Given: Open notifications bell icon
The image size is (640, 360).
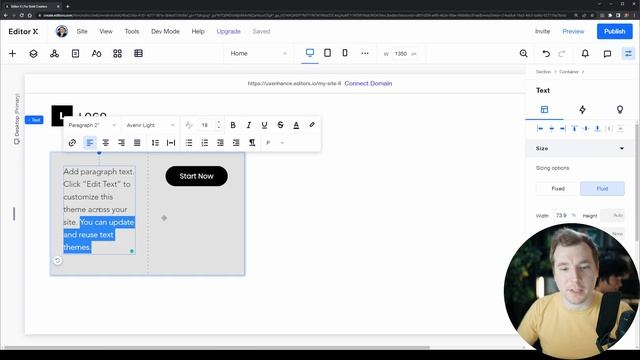Looking at the screenshot, I should [585, 53].
